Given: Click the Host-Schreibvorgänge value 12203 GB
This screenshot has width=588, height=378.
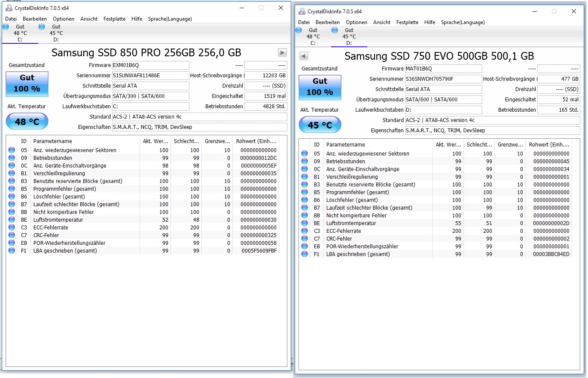Looking at the screenshot, I should tap(266, 76).
